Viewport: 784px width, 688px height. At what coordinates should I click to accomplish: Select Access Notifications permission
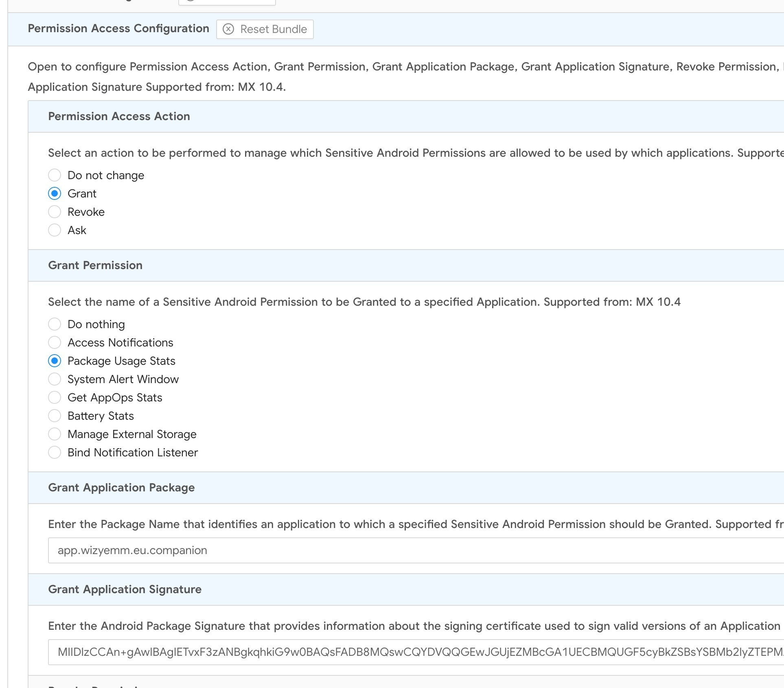pos(55,342)
